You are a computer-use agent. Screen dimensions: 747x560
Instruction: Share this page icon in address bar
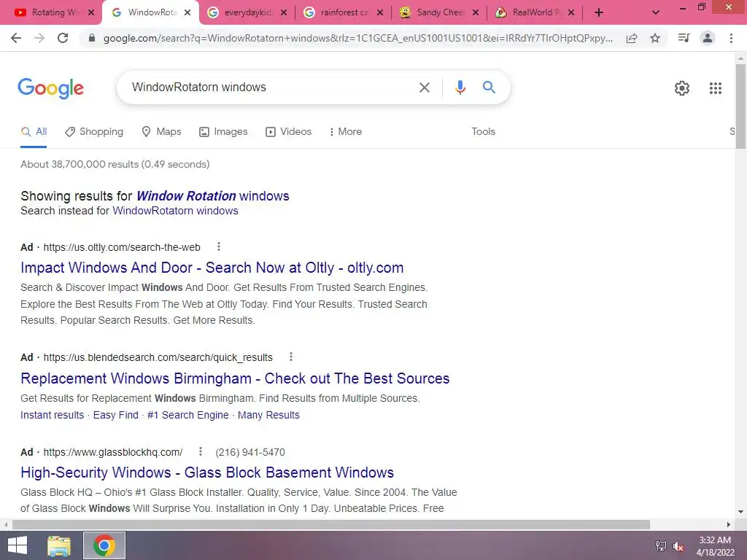pyautogui.click(x=632, y=38)
